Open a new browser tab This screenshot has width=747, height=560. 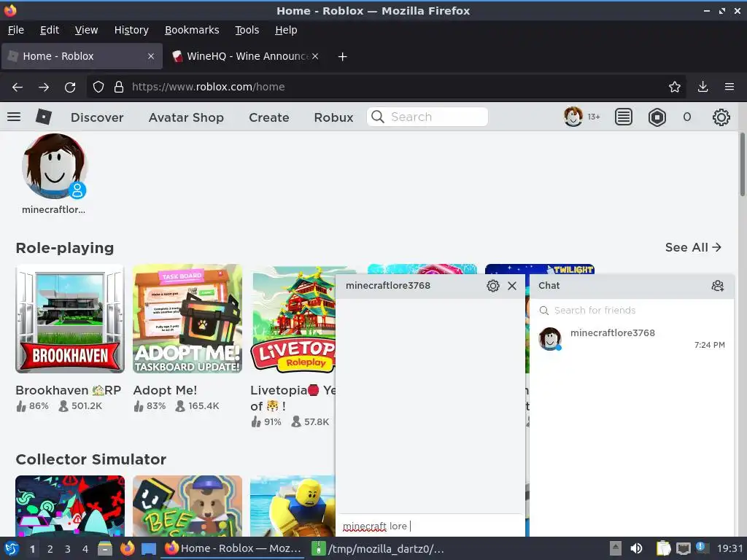(342, 57)
